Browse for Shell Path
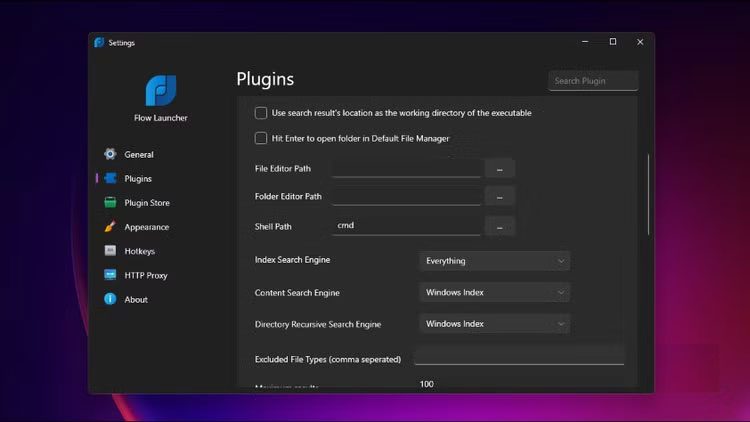 pyautogui.click(x=499, y=226)
